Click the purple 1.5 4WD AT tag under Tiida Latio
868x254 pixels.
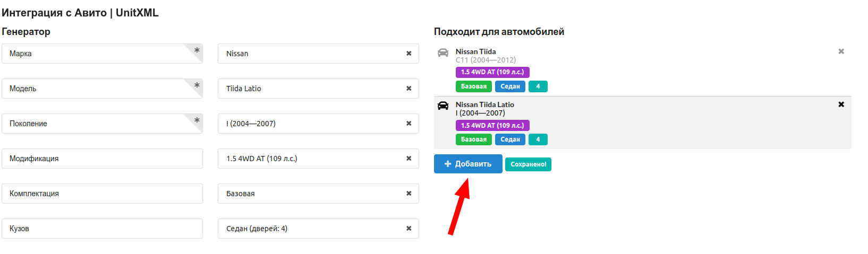492,126
